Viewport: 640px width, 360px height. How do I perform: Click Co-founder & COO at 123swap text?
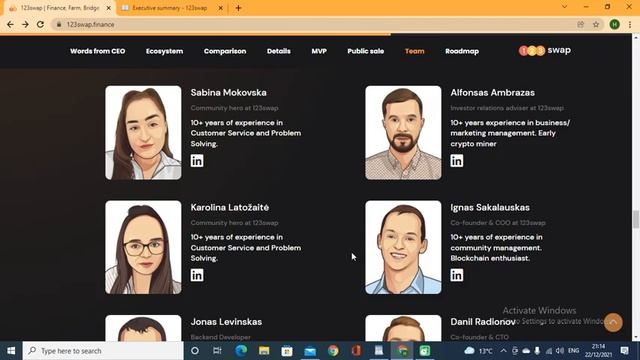498,223
